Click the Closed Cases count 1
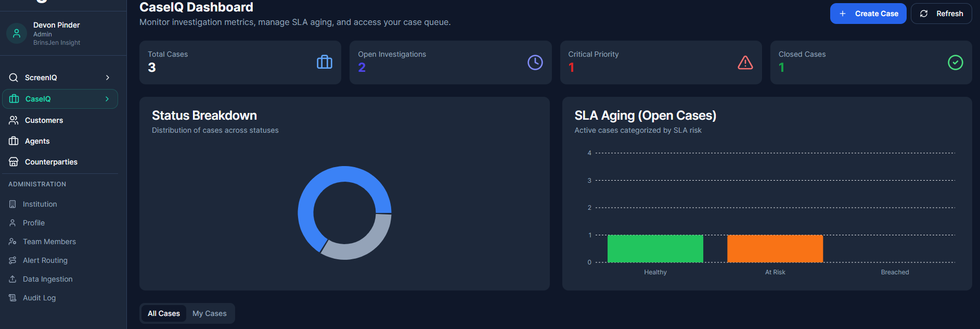The width and height of the screenshot is (980, 329). pos(781,68)
